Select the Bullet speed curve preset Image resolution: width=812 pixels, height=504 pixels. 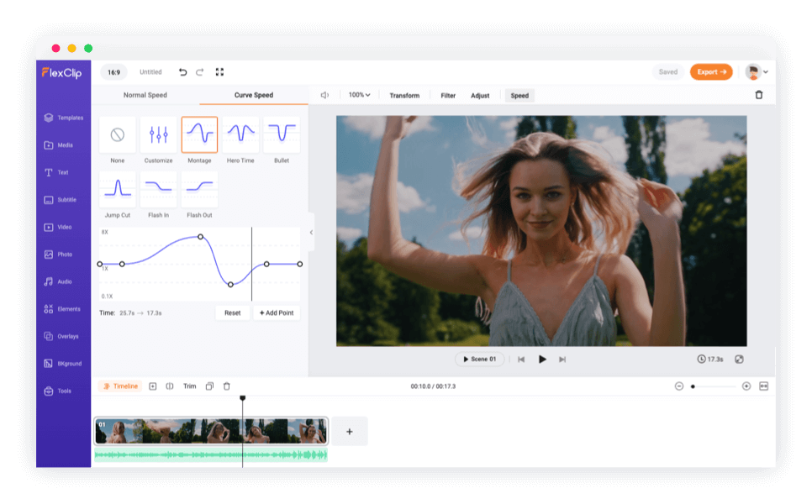tap(282, 134)
